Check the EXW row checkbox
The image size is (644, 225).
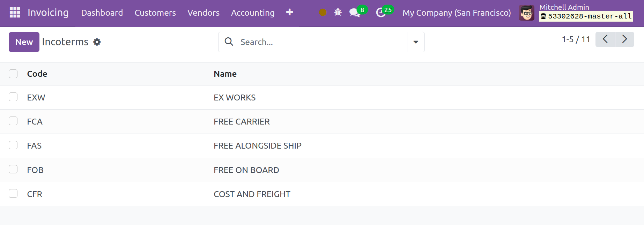point(13,97)
